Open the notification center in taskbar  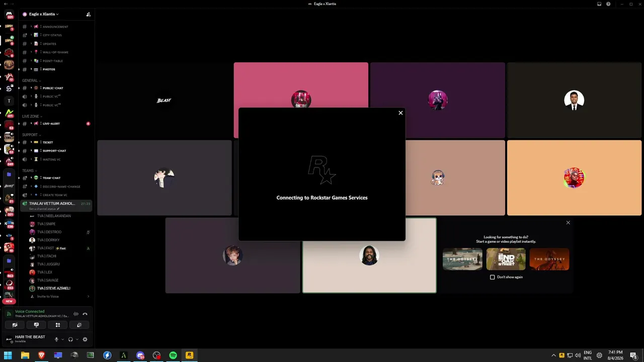click(x=633, y=355)
